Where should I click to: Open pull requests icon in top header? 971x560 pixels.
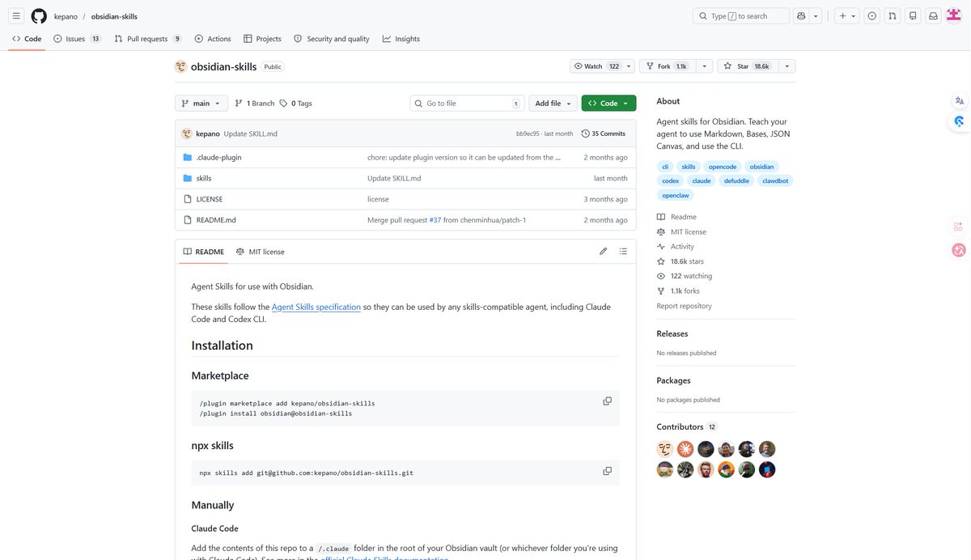(892, 16)
